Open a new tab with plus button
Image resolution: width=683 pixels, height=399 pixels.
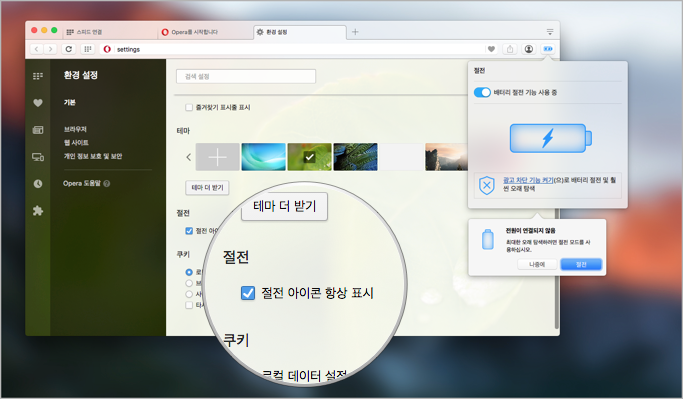[355, 32]
